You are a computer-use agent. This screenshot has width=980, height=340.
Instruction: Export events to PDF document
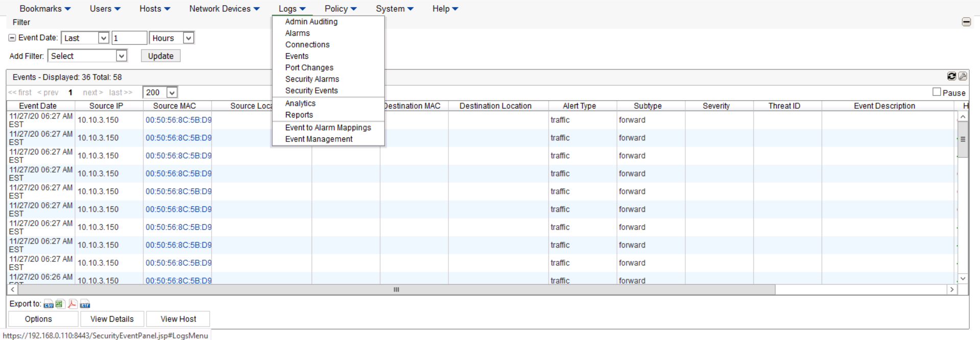73,304
